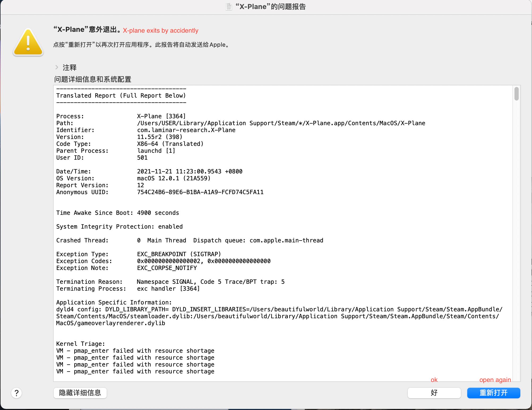Viewport: 532px width, 410px height.
Task: Click terminating process 'exc handler [3364]'
Action: (168, 289)
